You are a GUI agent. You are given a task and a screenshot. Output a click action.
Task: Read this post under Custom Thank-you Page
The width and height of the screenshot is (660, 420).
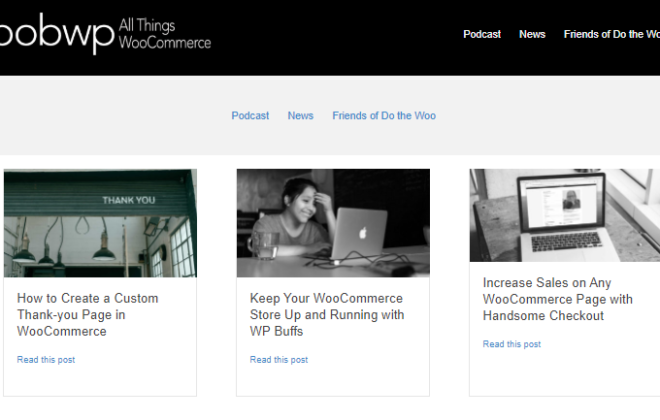coord(46,360)
